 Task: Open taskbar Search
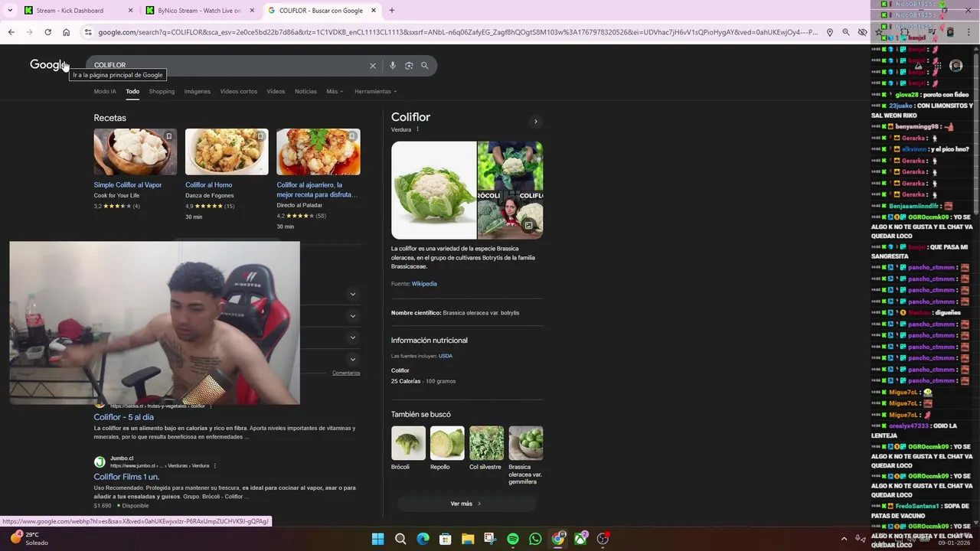coord(400,539)
